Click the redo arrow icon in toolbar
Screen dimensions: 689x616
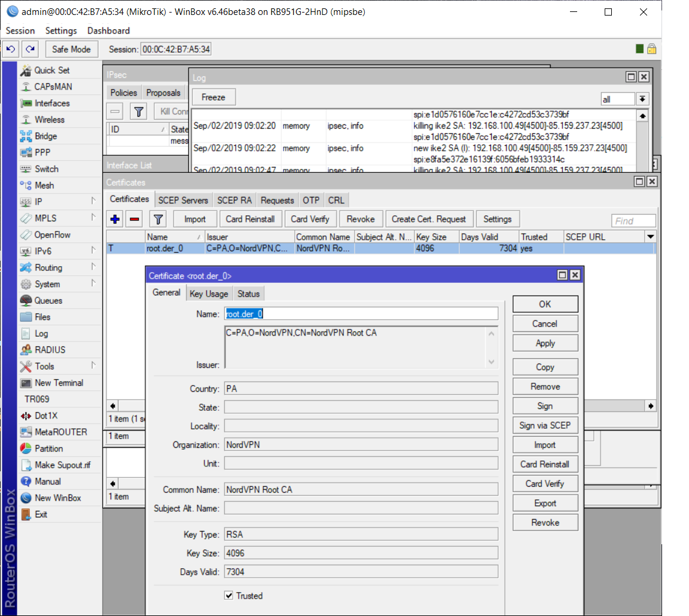click(x=30, y=49)
